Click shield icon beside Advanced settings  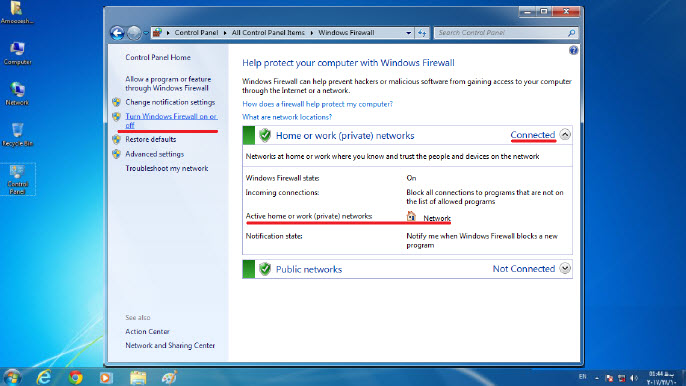click(x=116, y=154)
